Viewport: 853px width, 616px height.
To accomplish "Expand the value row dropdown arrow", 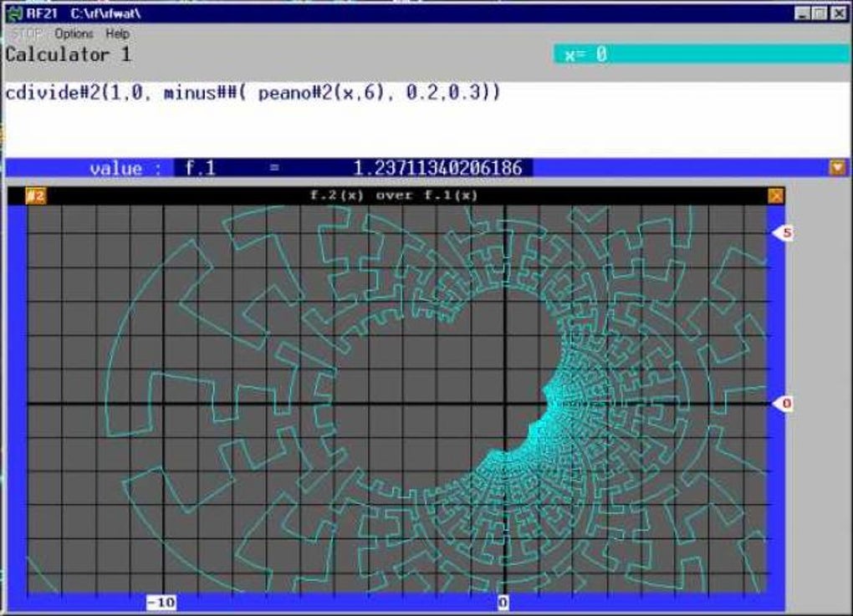I will pos(838,167).
